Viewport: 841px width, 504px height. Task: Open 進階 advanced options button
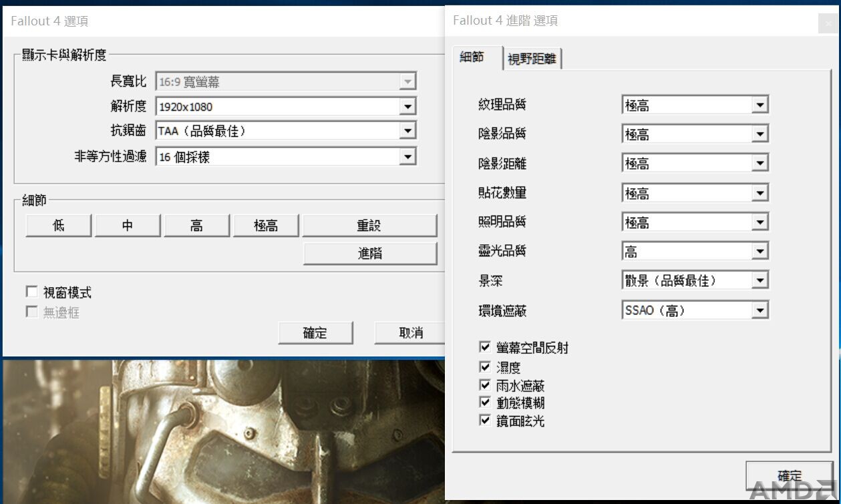369,254
